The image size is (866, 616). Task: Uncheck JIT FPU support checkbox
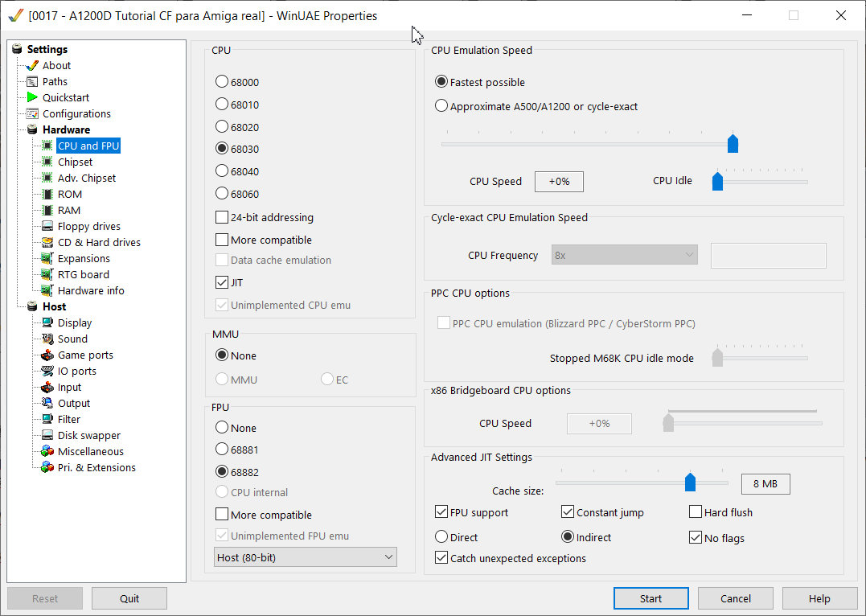pyautogui.click(x=441, y=511)
